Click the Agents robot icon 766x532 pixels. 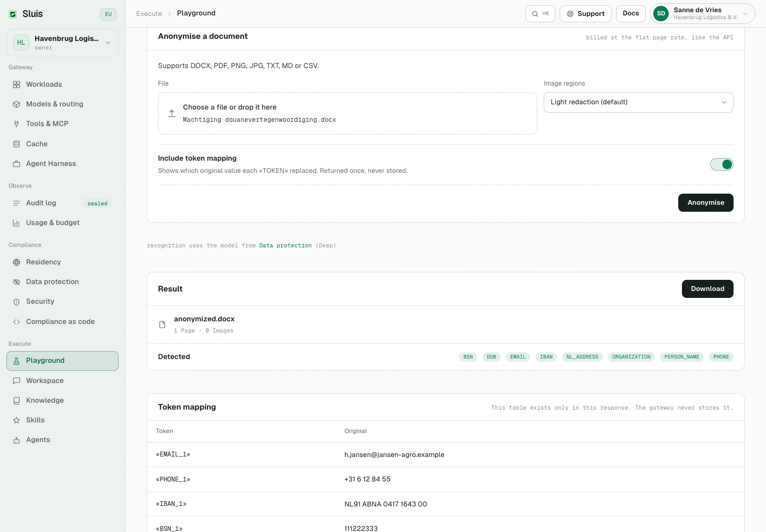coord(16,440)
